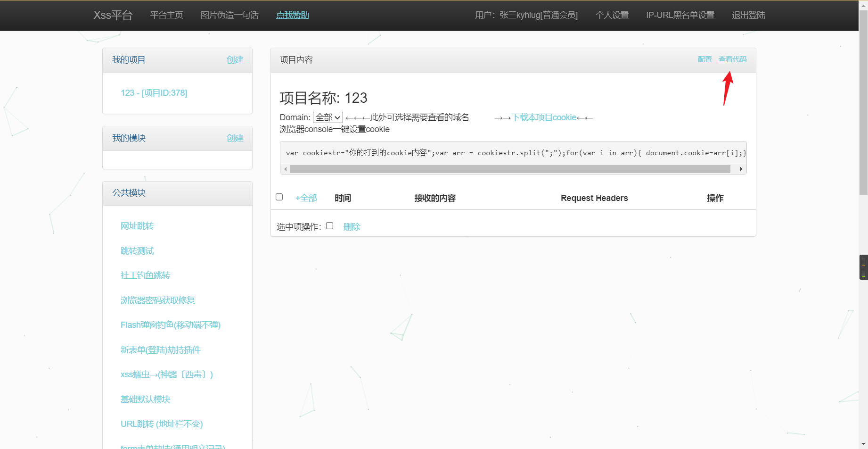Click the +全部 selection link
Screen dimensions: 868x449
point(306,198)
